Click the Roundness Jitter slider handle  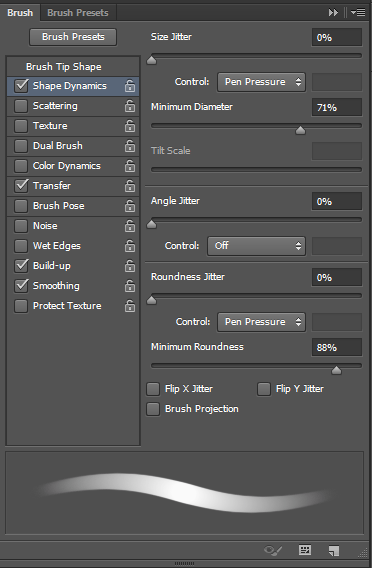(x=151, y=300)
